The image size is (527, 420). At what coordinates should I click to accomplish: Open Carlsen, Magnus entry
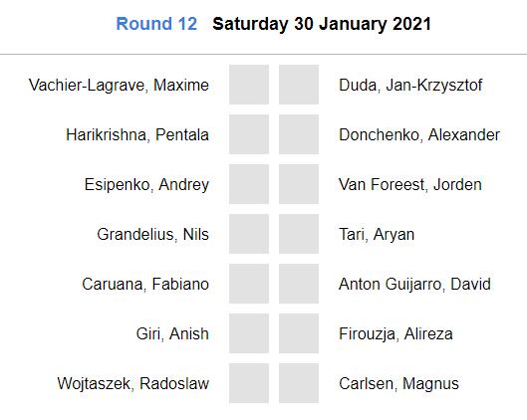pos(398,384)
